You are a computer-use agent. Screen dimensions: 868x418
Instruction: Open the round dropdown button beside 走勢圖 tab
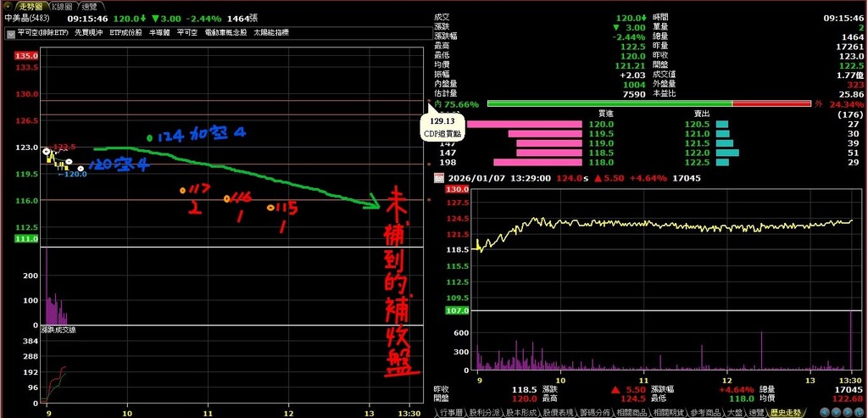point(8,6)
